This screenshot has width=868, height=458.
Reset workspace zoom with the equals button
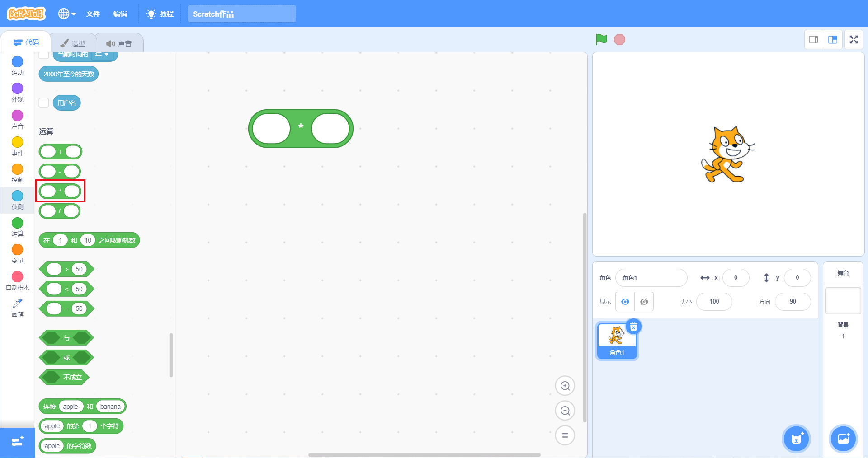coord(565,436)
